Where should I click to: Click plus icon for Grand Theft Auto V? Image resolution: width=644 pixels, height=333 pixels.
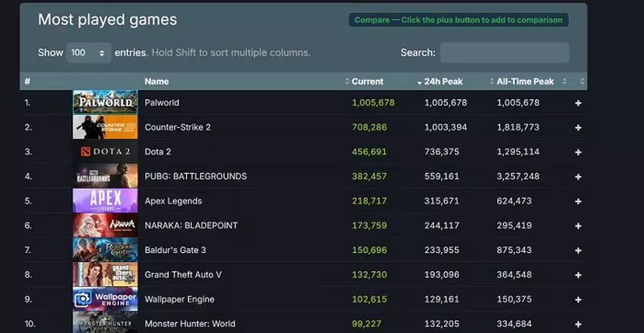(x=578, y=275)
